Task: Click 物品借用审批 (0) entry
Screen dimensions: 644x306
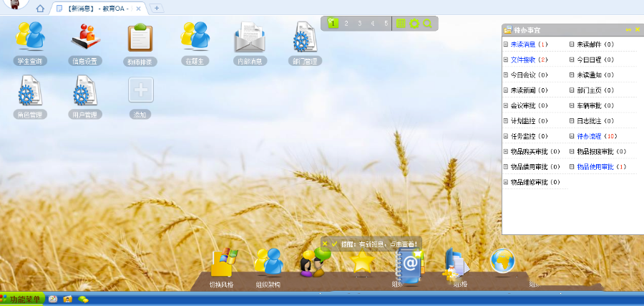Action: point(535,166)
